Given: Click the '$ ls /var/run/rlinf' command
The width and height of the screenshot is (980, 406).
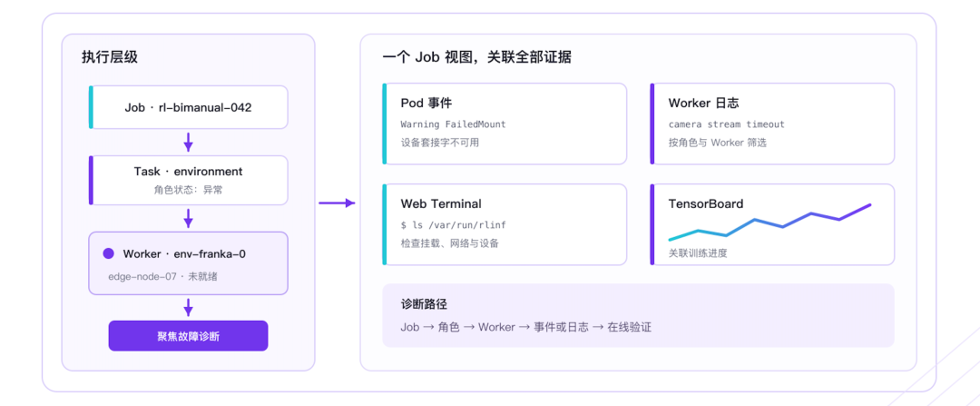Looking at the screenshot, I should 453,224.
